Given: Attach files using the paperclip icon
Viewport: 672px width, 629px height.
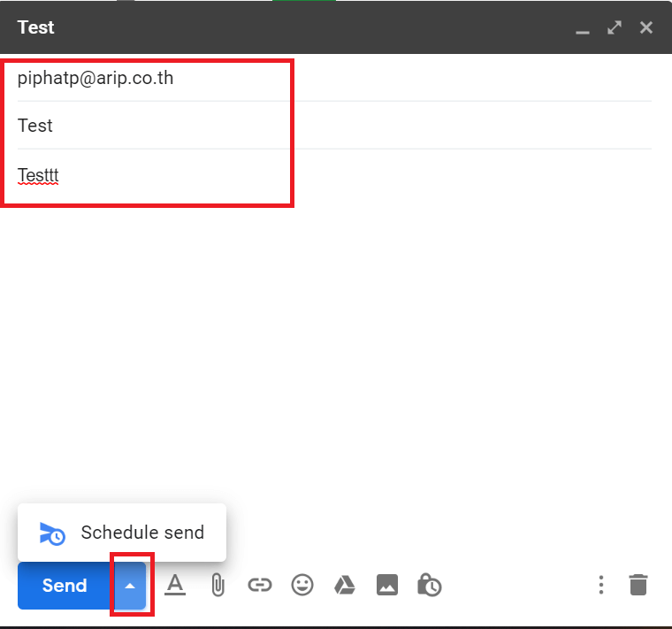Looking at the screenshot, I should coord(218,585).
